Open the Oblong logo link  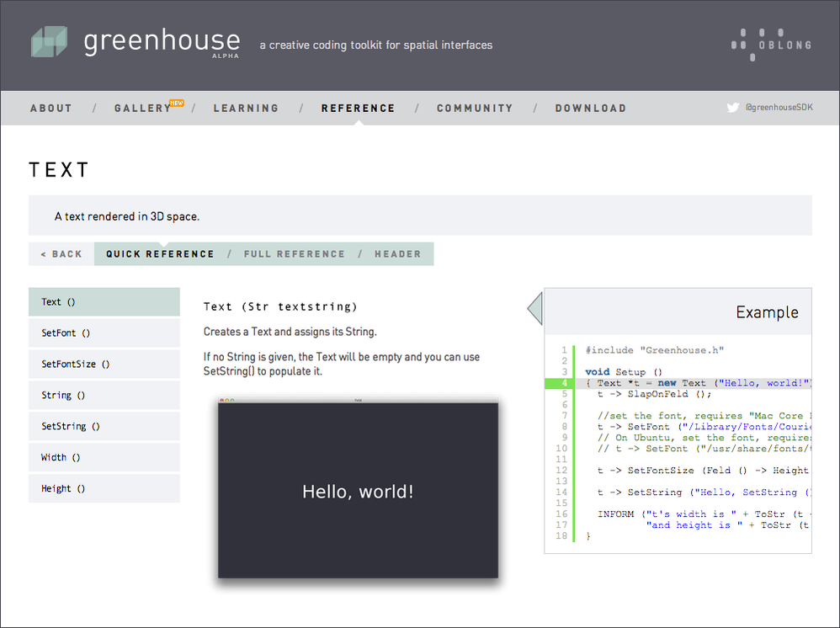(771, 45)
